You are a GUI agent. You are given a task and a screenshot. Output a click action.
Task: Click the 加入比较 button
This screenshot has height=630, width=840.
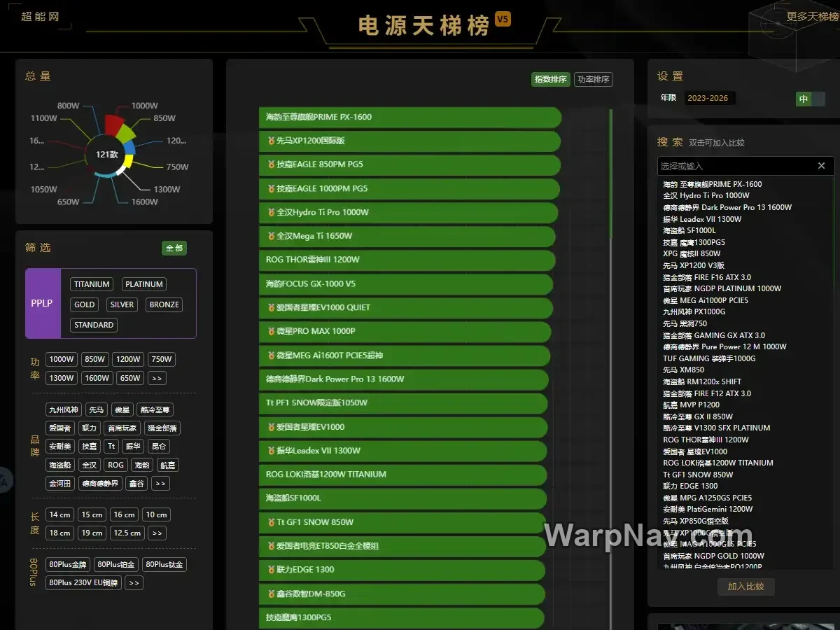pyautogui.click(x=746, y=587)
